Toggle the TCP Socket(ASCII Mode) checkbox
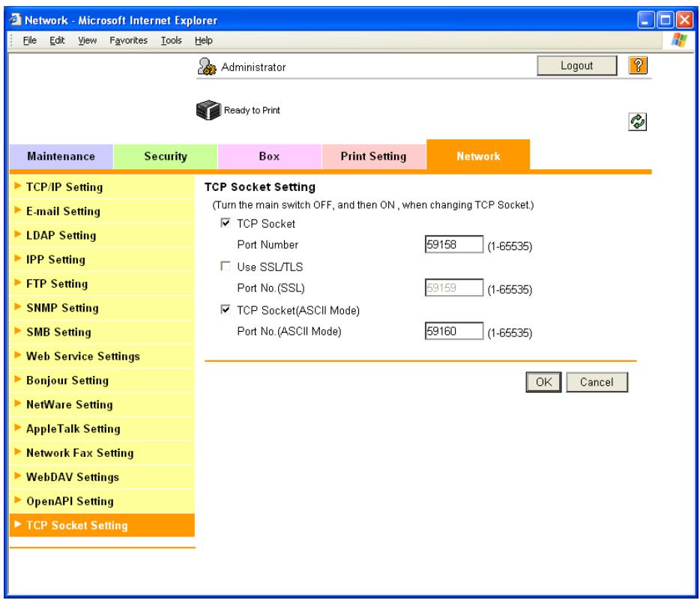 pos(226,309)
